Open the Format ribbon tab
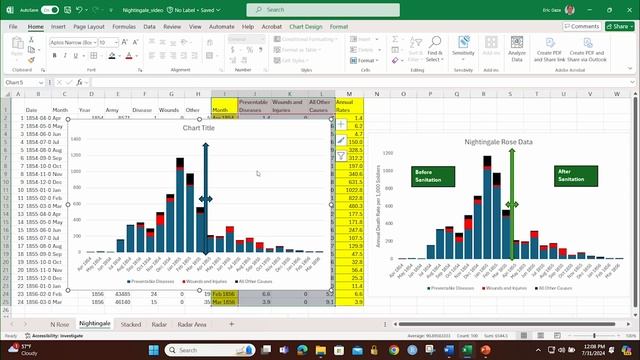This screenshot has height=360, width=640. tap(339, 27)
